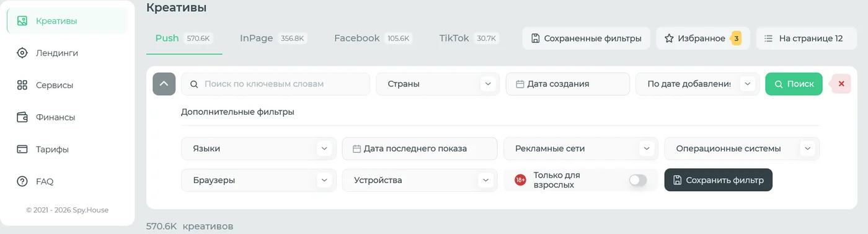
Task: Open the Страны dropdown
Action: (x=438, y=84)
